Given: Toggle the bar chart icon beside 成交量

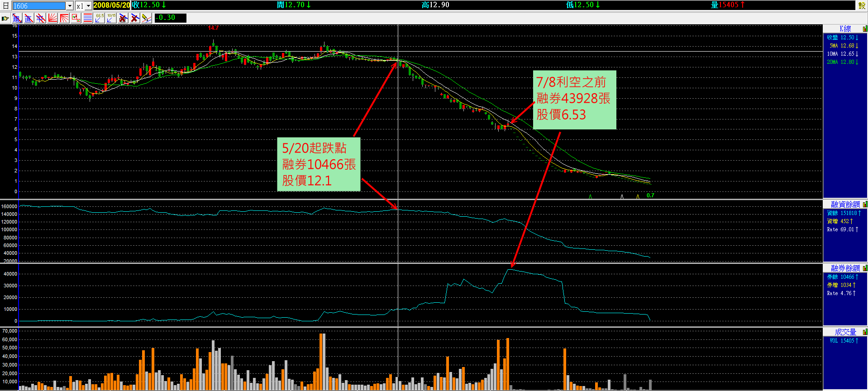Looking at the screenshot, I should [x=865, y=332].
